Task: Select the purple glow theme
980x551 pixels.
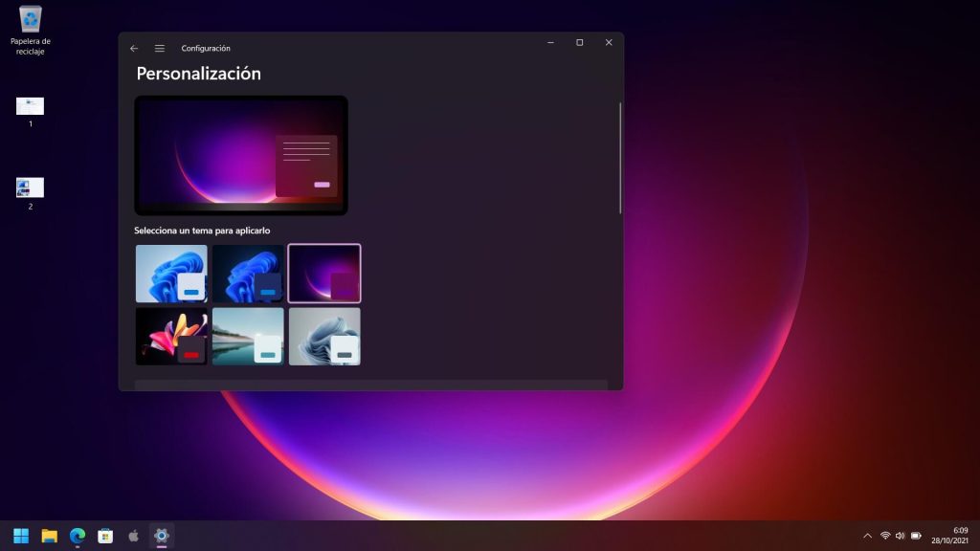Action: click(x=324, y=274)
